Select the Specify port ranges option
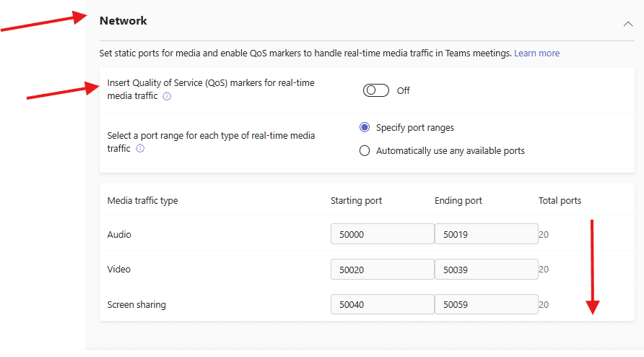Image resolution: width=644 pixels, height=357 pixels. click(365, 128)
